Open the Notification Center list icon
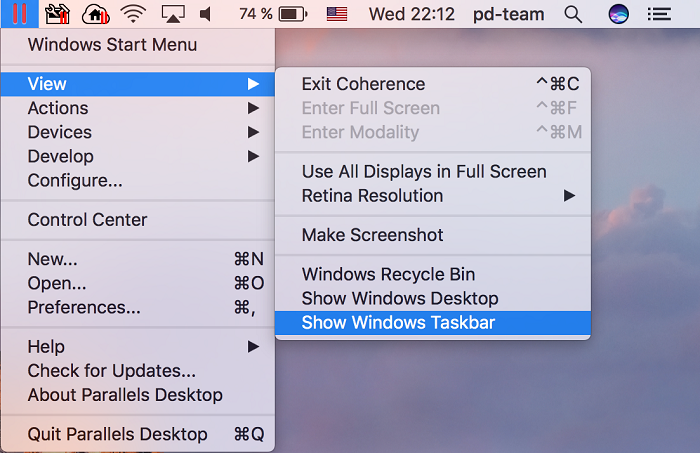Screen dimensions: 700x453 659,14
